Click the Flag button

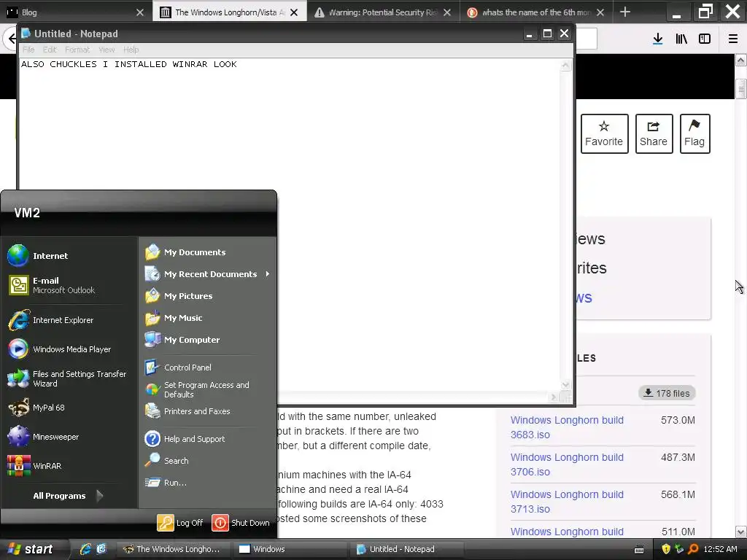[x=694, y=134]
